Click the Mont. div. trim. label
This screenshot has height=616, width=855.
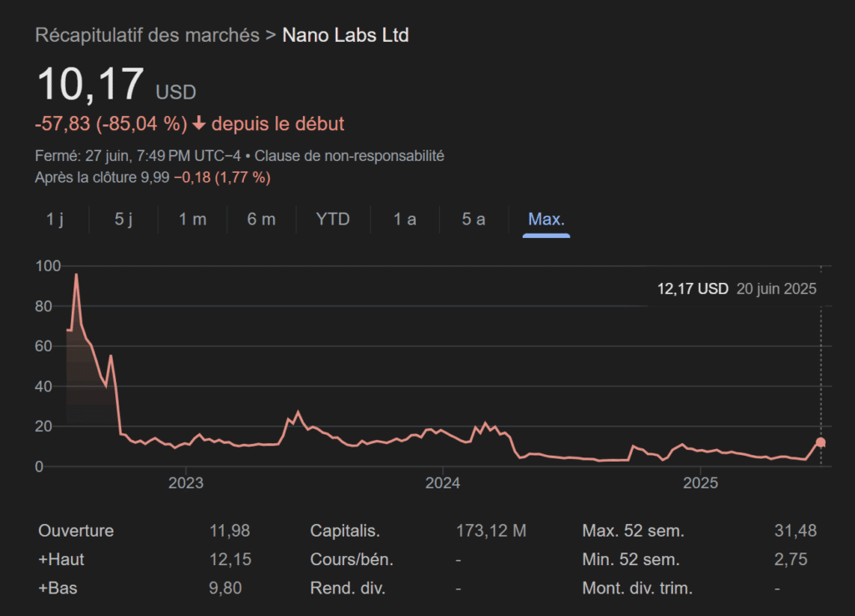(x=637, y=588)
